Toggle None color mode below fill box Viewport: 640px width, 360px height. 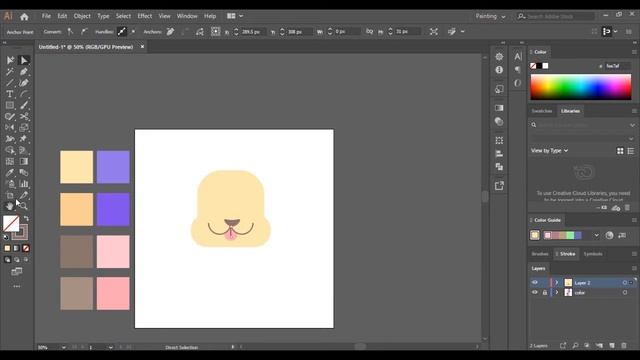pyautogui.click(x=26, y=248)
